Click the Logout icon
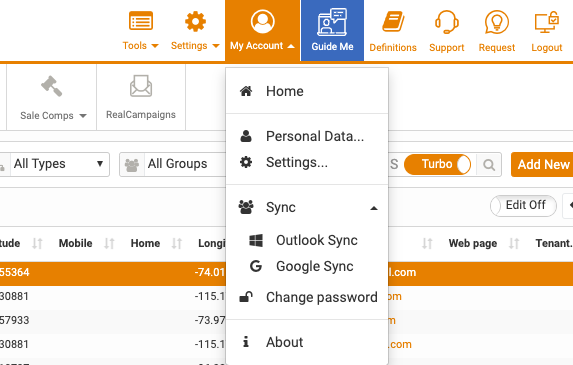The height and width of the screenshot is (365, 573). click(547, 22)
